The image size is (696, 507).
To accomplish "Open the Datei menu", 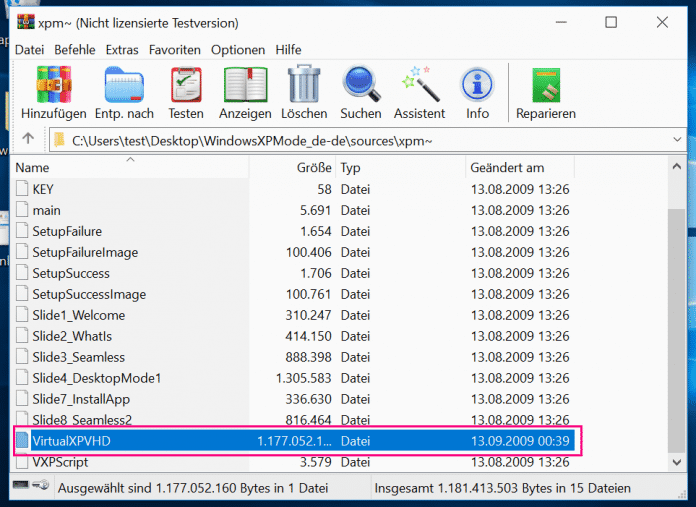I will coord(30,49).
